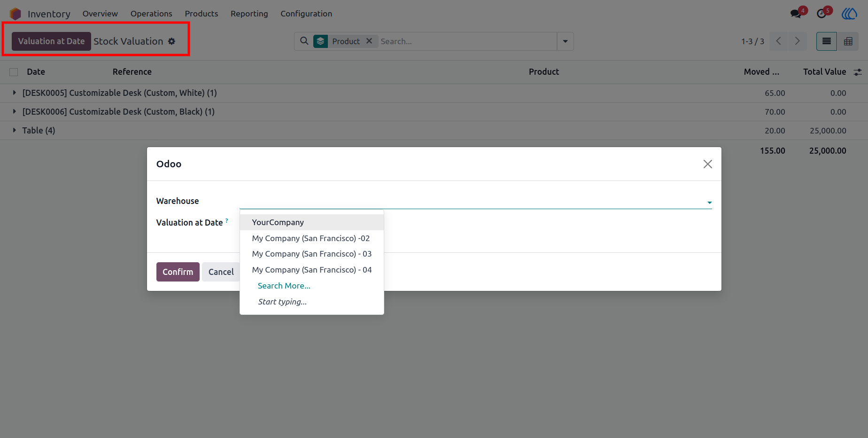Expand the Table (4) group
This screenshot has width=868, height=438.
click(15, 130)
